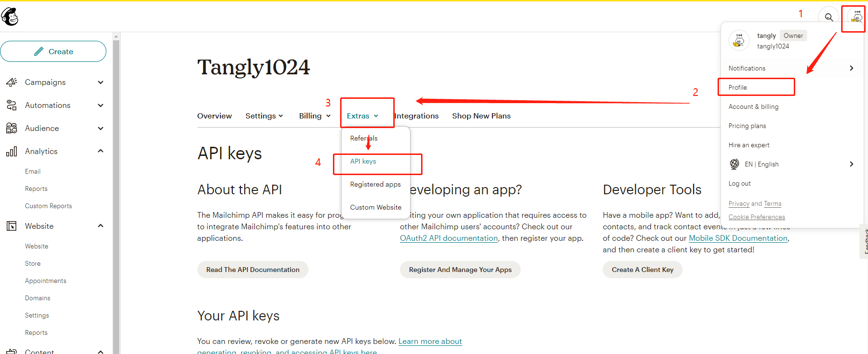Image resolution: width=868 pixels, height=354 pixels.
Task: Open Notifications in account menu
Action: click(747, 68)
